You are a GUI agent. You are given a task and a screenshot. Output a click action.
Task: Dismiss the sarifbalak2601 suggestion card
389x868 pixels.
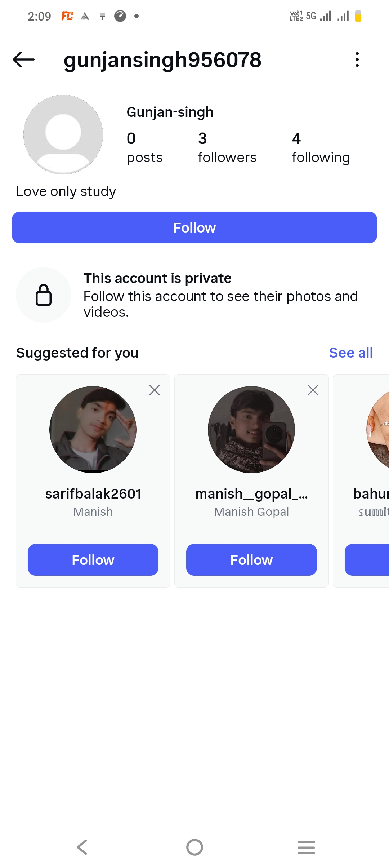tap(155, 390)
